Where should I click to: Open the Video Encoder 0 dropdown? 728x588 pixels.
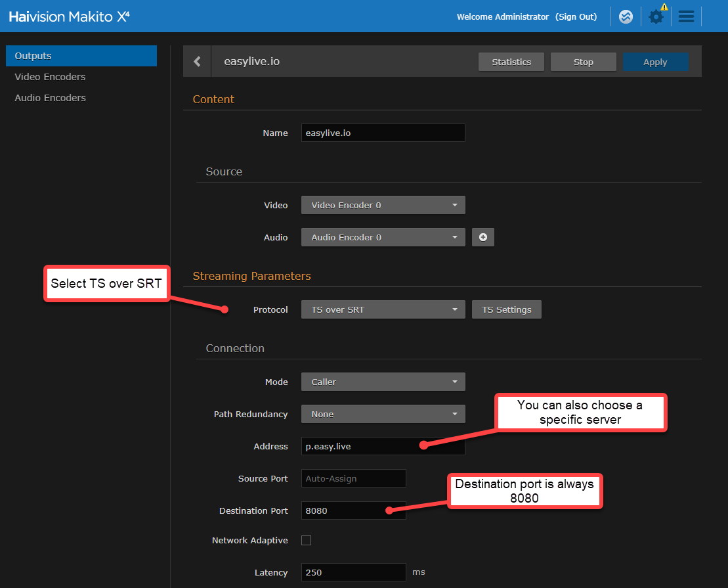click(383, 205)
